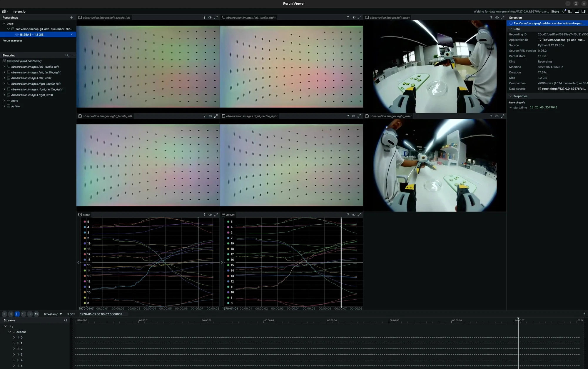Toggle playback looping
588x369 pixels.
click(x=36, y=314)
